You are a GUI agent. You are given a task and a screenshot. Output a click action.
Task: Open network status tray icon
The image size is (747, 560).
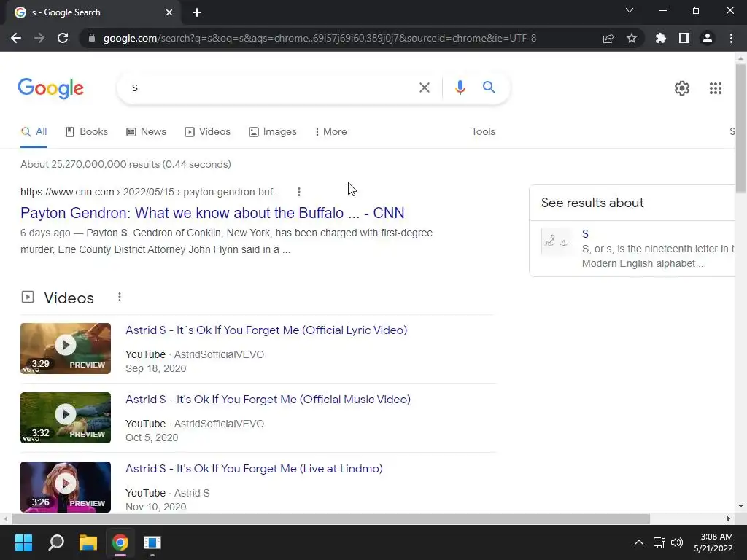click(659, 542)
